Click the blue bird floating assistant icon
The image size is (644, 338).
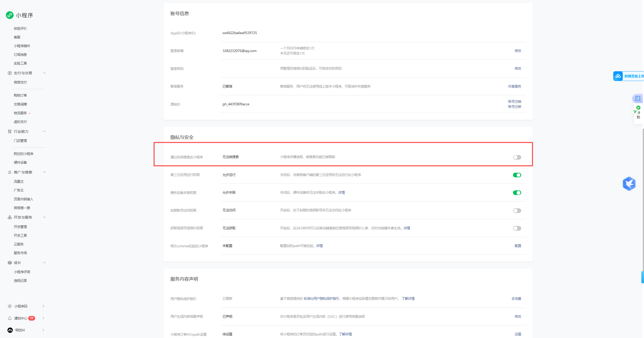pos(629,184)
